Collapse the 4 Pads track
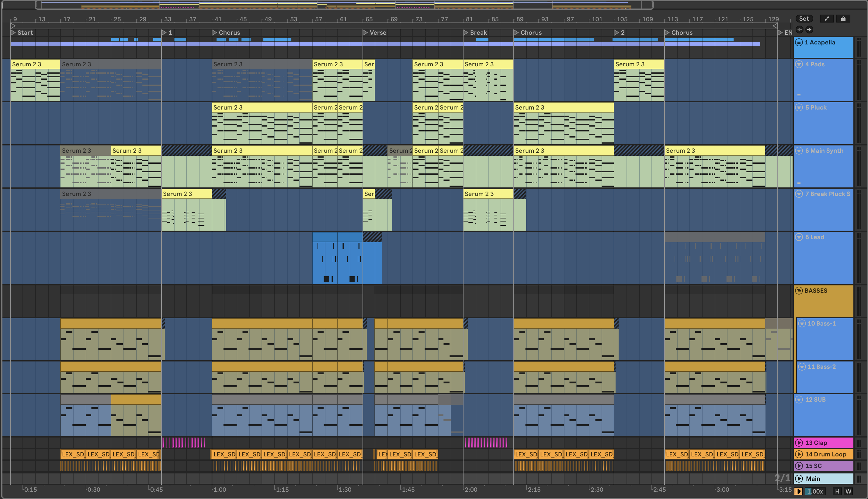This screenshot has width=868, height=499. pos(799,64)
